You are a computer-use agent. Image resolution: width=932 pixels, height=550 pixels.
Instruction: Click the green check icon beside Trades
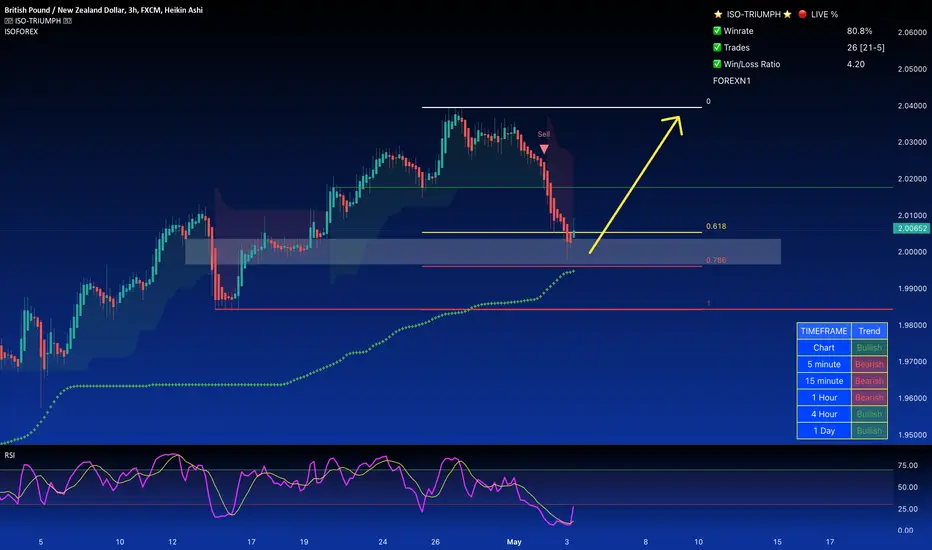[x=717, y=48]
